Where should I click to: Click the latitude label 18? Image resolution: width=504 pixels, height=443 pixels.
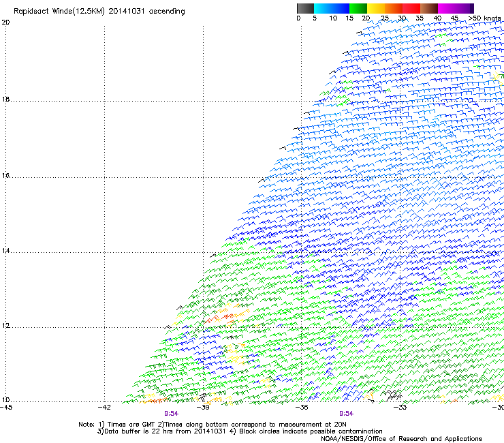pyautogui.click(x=5, y=99)
